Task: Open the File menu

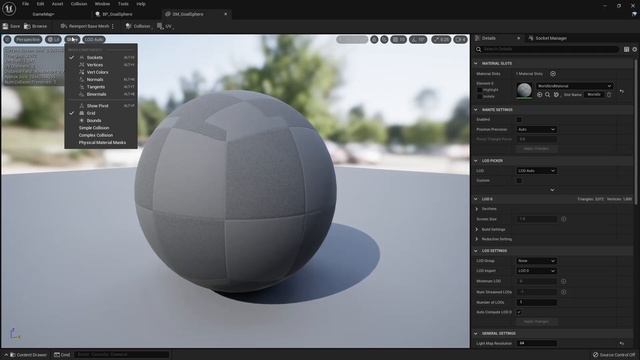Action: pyautogui.click(x=25, y=4)
